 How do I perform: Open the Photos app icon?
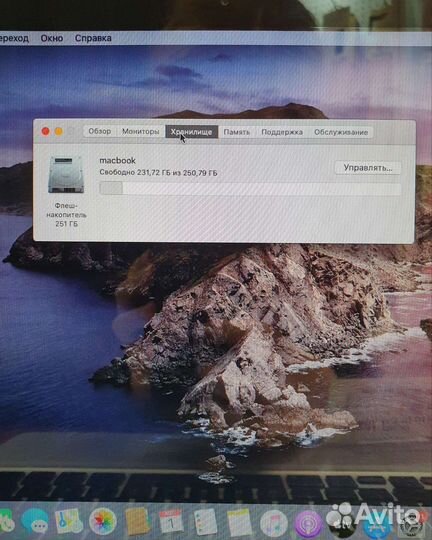[x=102, y=521]
